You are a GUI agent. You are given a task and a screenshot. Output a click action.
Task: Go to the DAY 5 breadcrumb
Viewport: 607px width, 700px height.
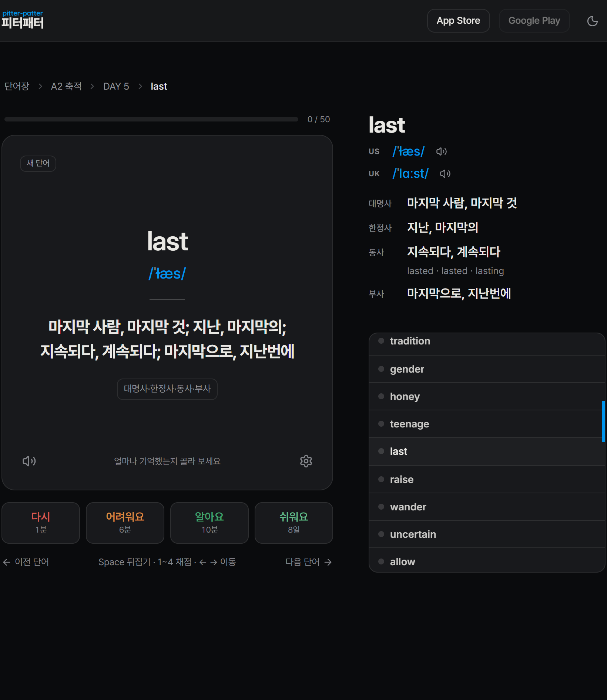pos(116,86)
